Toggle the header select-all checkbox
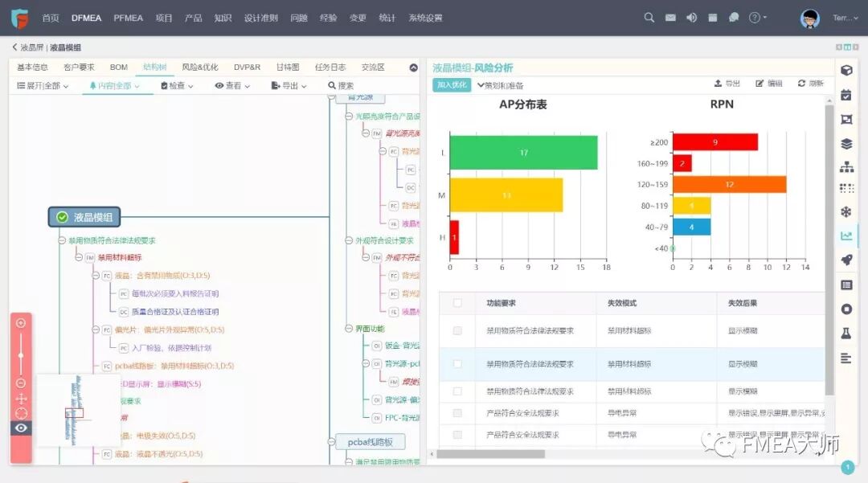Viewport: 868px width, 483px height. (x=457, y=303)
